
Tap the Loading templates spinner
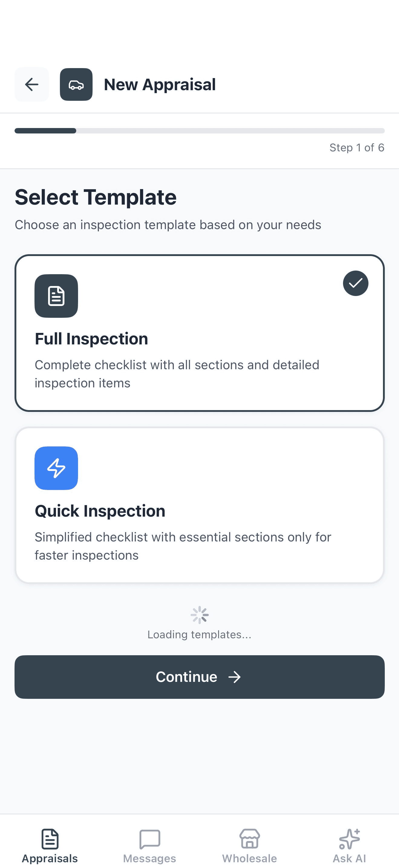coord(199,614)
